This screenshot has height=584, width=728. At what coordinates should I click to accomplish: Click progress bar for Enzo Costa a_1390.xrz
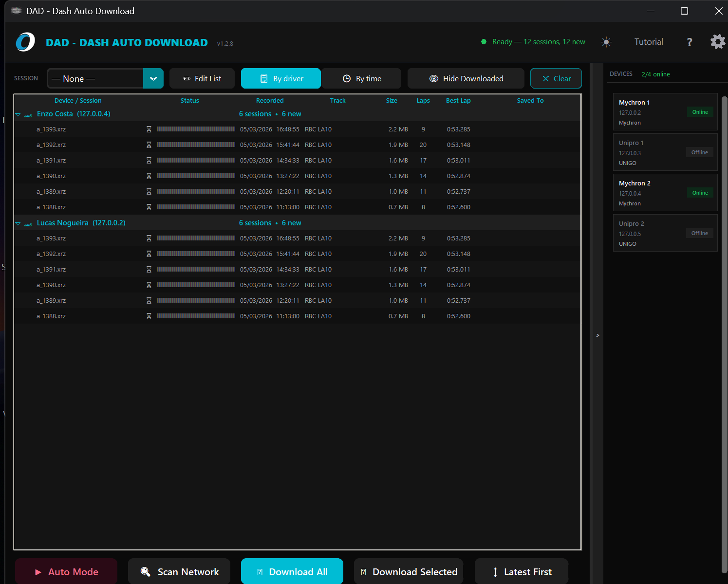[x=196, y=176]
